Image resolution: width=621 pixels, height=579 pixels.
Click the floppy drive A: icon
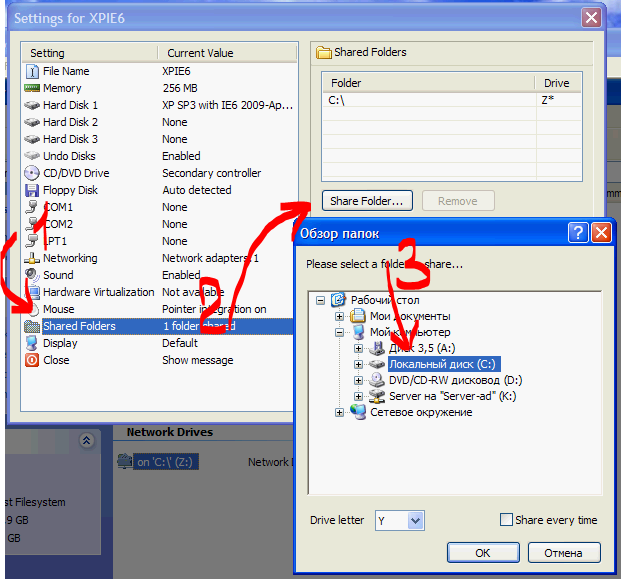click(x=377, y=349)
